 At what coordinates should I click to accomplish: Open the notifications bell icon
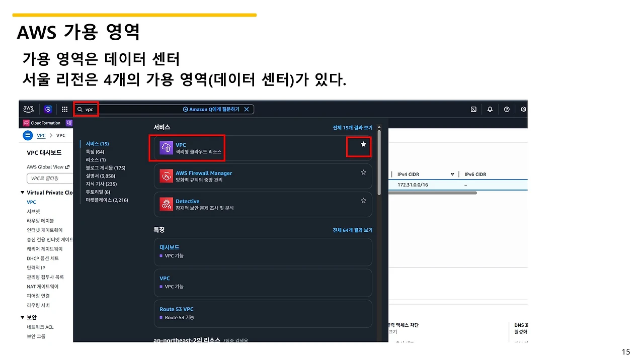click(490, 109)
